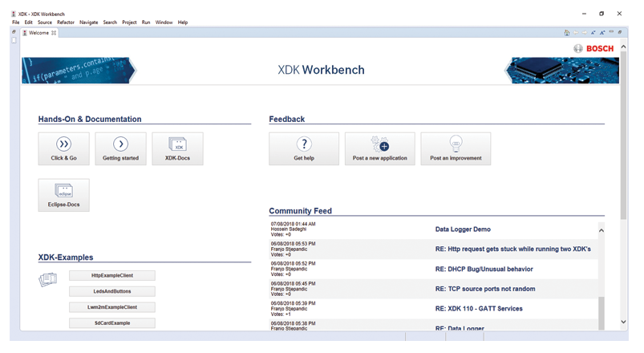Click the main page scroll-down arrow

point(623,322)
